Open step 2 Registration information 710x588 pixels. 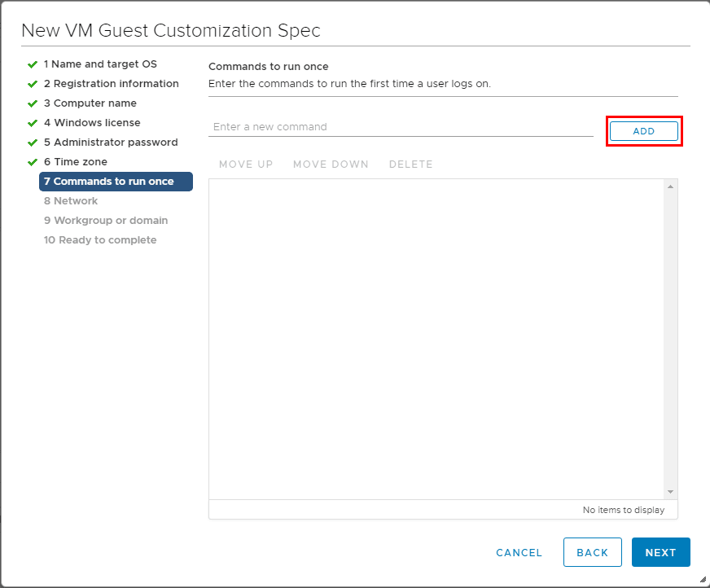click(111, 84)
